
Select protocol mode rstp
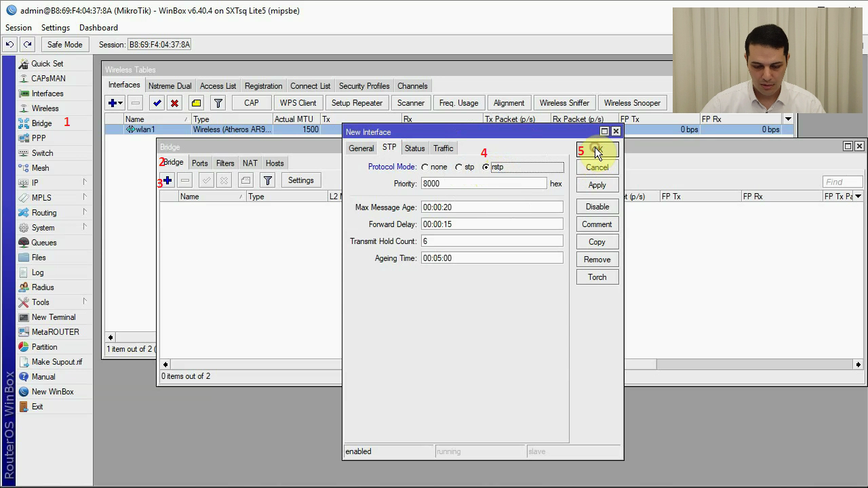pos(486,167)
